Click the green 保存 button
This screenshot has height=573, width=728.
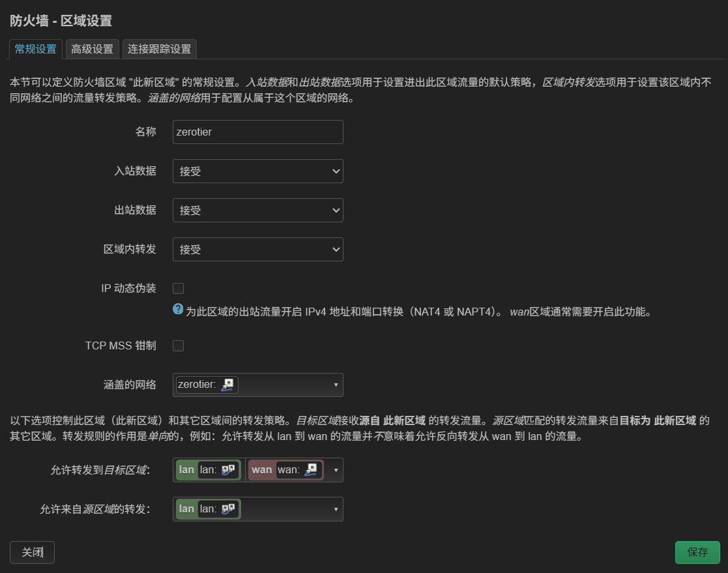(697, 552)
